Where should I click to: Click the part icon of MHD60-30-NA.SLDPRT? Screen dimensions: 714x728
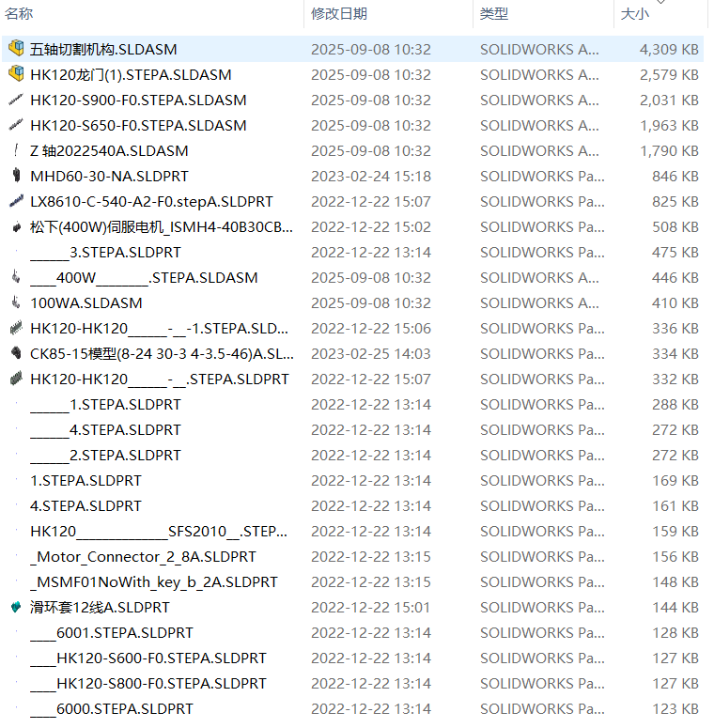pyautogui.click(x=16, y=176)
